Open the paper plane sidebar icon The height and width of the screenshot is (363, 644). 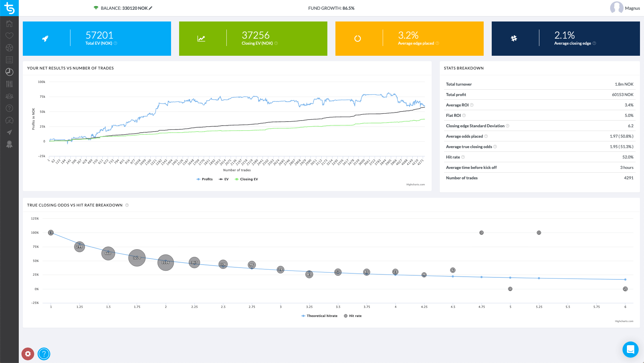pos(9,132)
